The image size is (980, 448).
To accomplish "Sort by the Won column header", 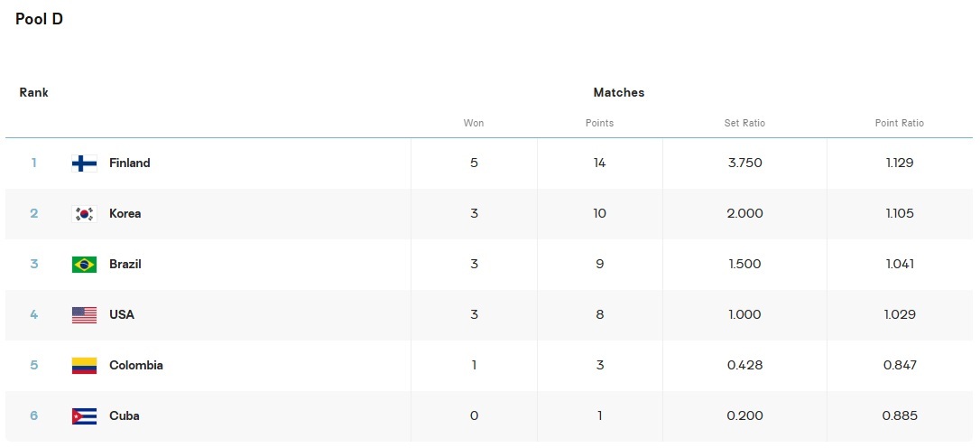I will tap(474, 123).
